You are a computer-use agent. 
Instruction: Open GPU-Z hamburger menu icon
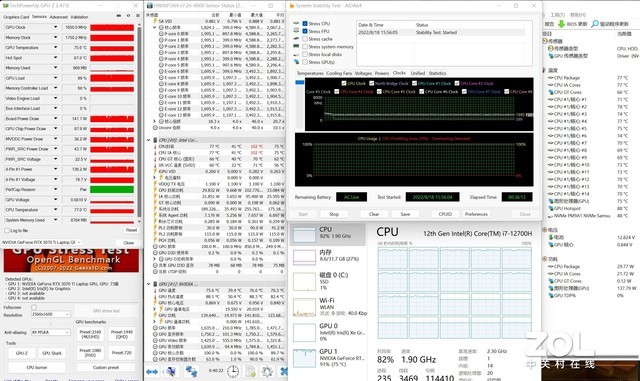coord(138,16)
